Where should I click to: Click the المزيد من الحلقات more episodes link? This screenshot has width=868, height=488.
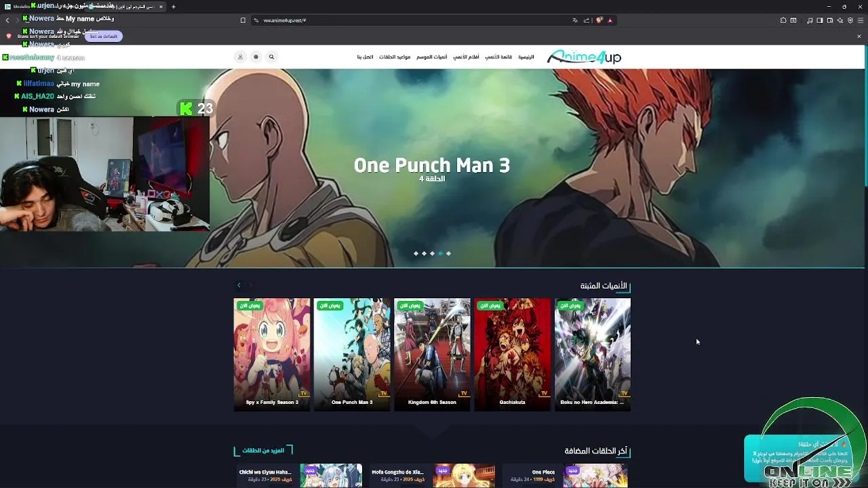(x=263, y=451)
